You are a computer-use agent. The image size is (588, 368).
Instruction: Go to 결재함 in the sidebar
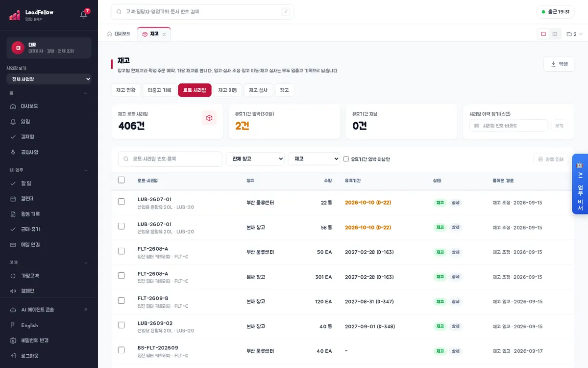49,136
